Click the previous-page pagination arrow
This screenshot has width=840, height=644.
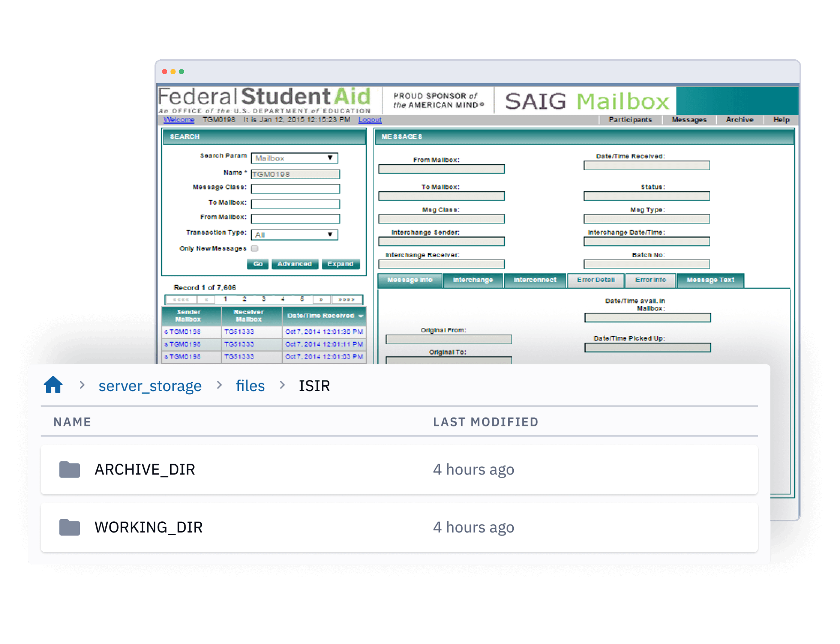coord(206,299)
